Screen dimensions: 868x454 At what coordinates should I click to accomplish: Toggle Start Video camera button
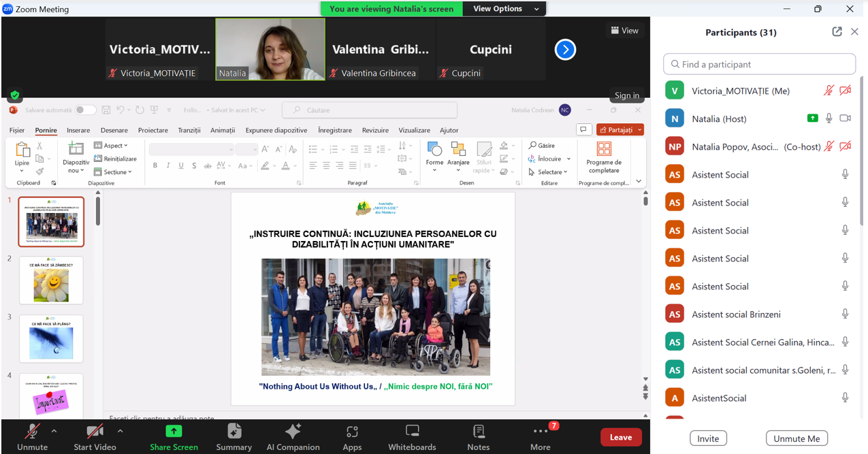[95, 436]
